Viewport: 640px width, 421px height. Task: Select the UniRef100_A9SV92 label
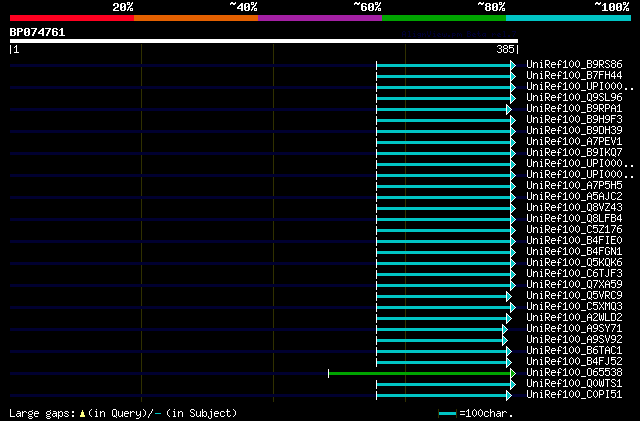574,340
